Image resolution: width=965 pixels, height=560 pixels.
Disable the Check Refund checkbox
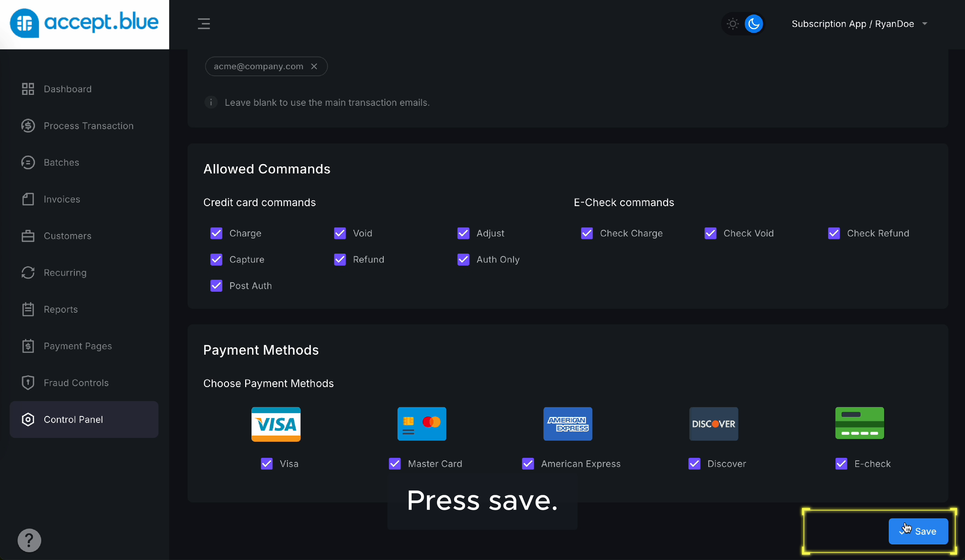pyautogui.click(x=834, y=233)
